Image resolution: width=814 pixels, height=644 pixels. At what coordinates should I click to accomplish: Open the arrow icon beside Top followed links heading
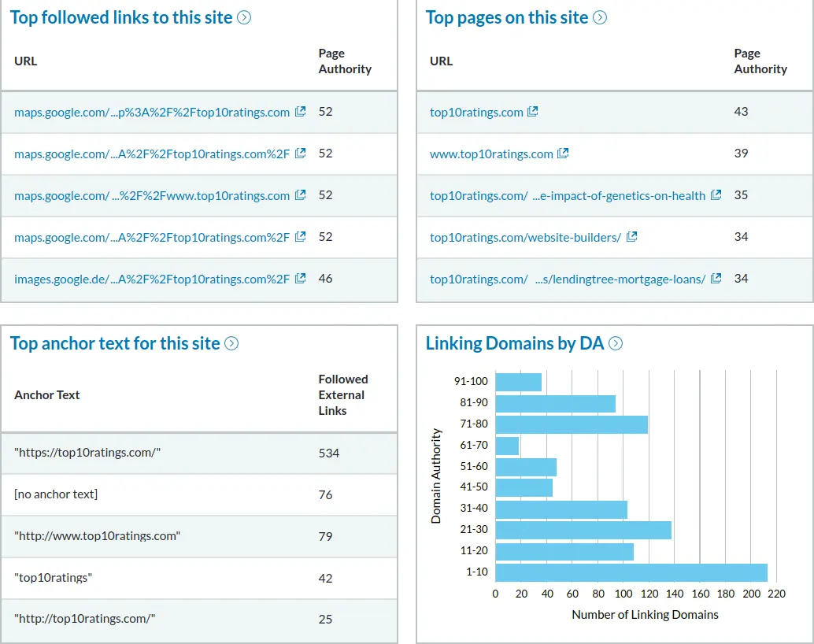coord(244,17)
